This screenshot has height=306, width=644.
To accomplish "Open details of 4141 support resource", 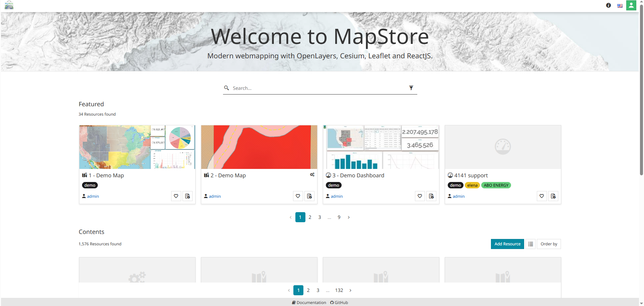I will pyautogui.click(x=553, y=196).
